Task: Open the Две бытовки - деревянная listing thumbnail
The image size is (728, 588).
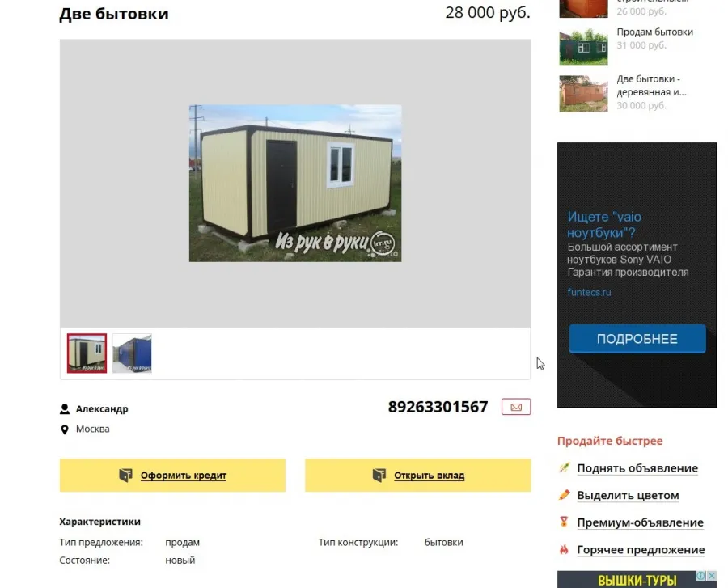Action: pyautogui.click(x=583, y=93)
